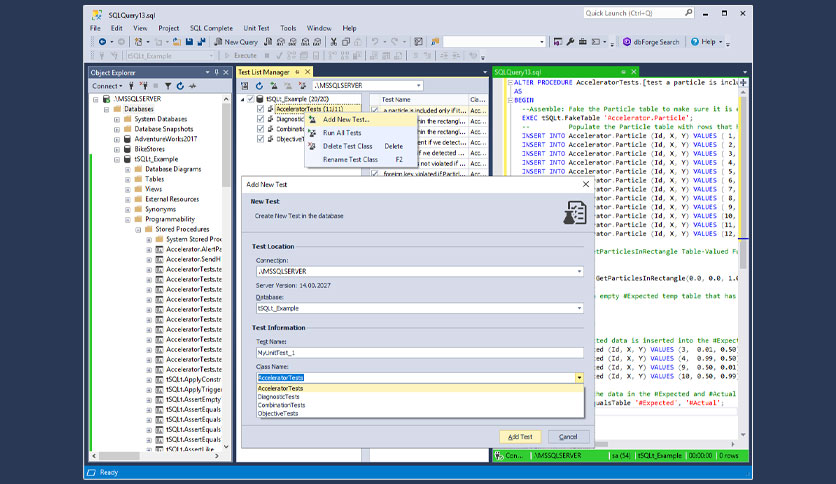The height and width of the screenshot is (484, 836).
Task: Click the Filter funnel icon in Object Explorer
Action: click(168, 86)
